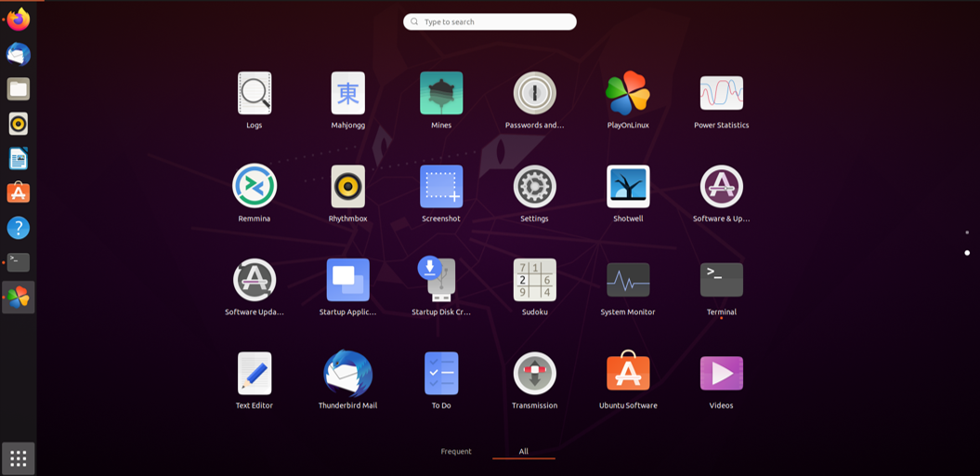The width and height of the screenshot is (980, 476).
Task: Launch Power Statistics
Action: tap(721, 94)
